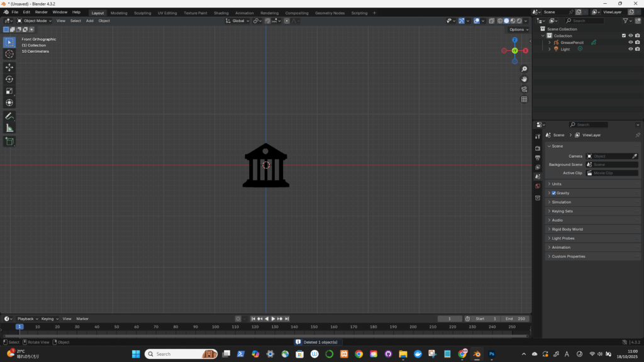The height and width of the screenshot is (362, 644).
Task: Click the Options button in viewport
Action: [518, 30]
